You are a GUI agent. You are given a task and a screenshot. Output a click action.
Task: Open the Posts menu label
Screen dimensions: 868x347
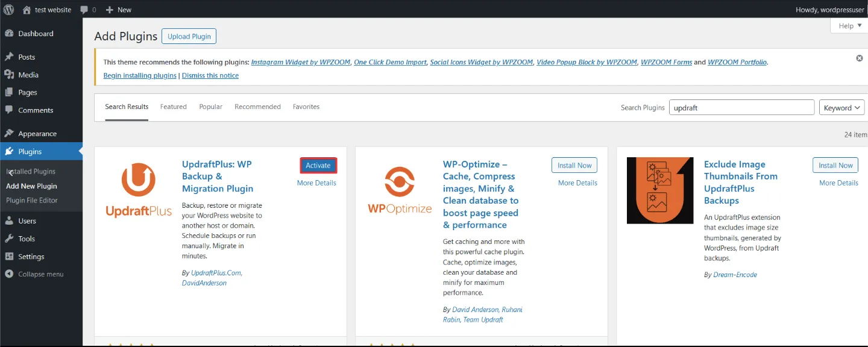[27, 57]
